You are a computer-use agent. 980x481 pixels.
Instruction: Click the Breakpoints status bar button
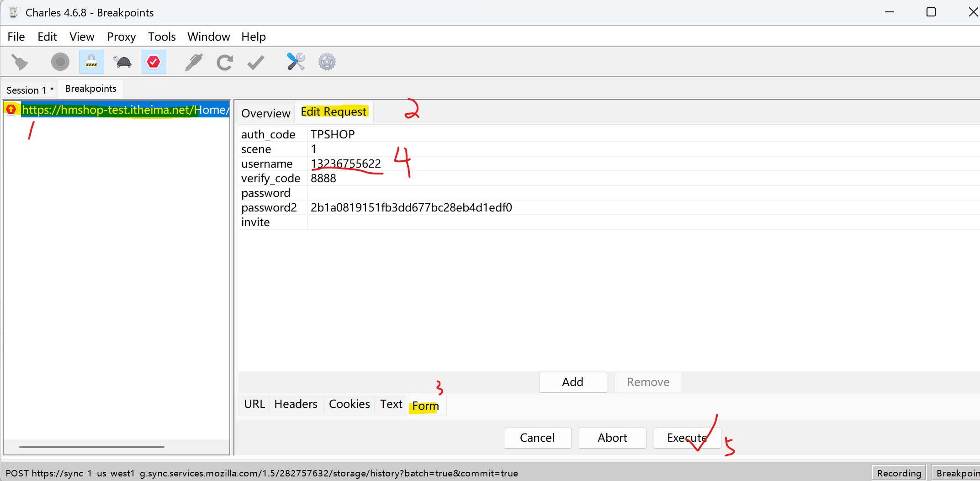click(956, 473)
